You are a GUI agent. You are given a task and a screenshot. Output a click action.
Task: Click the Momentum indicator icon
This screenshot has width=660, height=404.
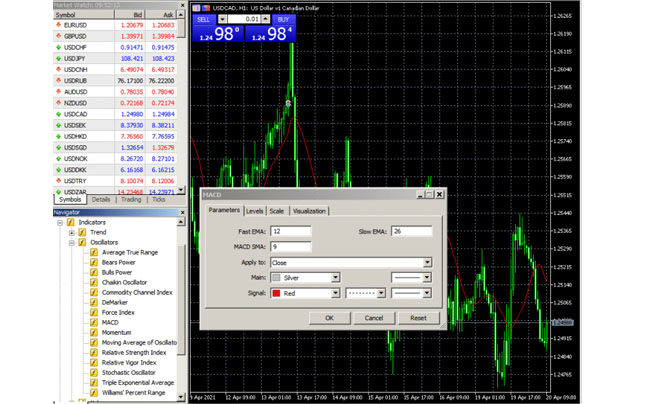pyautogui.click(x=94, y=332)
